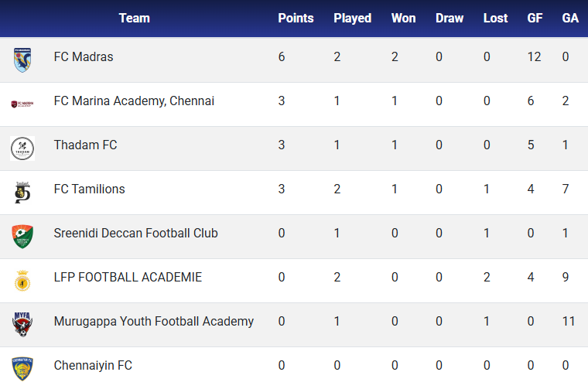The width and height of the screenshot is (588, 389).
Task: Click the LFP Football Academie crest
Action: pos(22,280)
